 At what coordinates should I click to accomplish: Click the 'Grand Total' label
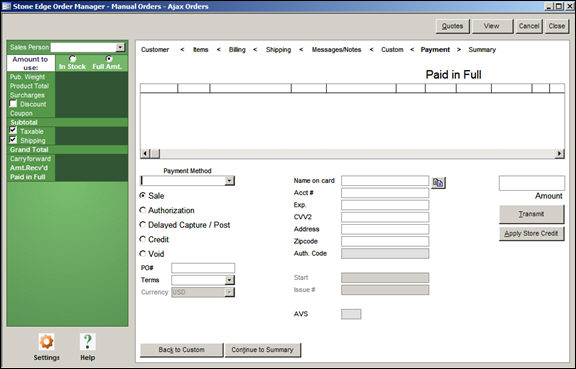pos(29,150)
